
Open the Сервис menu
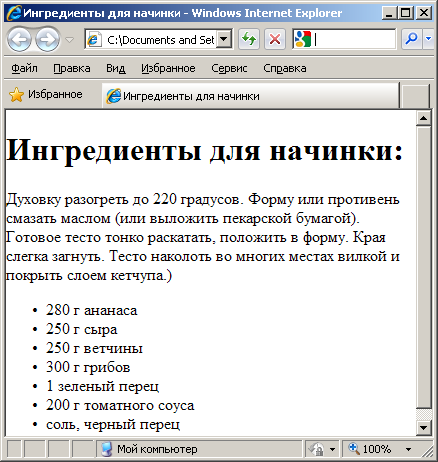229,68
